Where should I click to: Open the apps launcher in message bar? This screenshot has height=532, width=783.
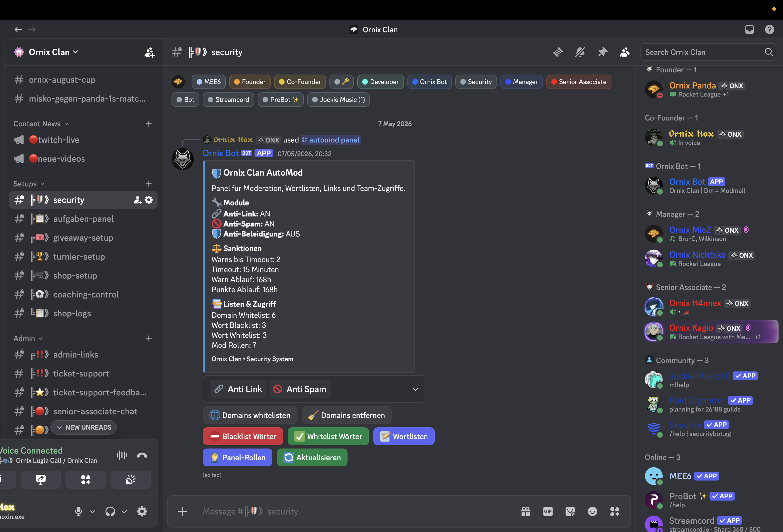coord(615,511)
